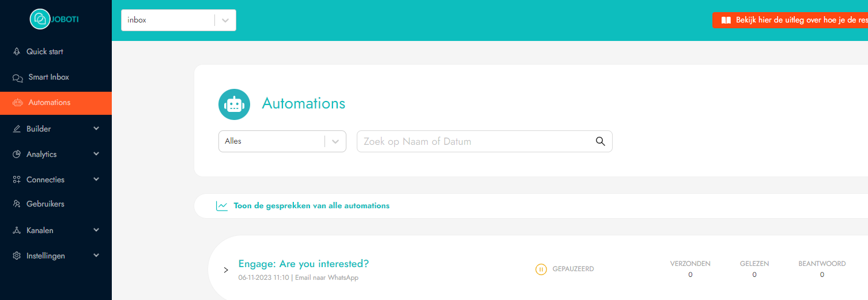
Task: Click the Gebruikers users icon
Action: (x=17, y=204)
